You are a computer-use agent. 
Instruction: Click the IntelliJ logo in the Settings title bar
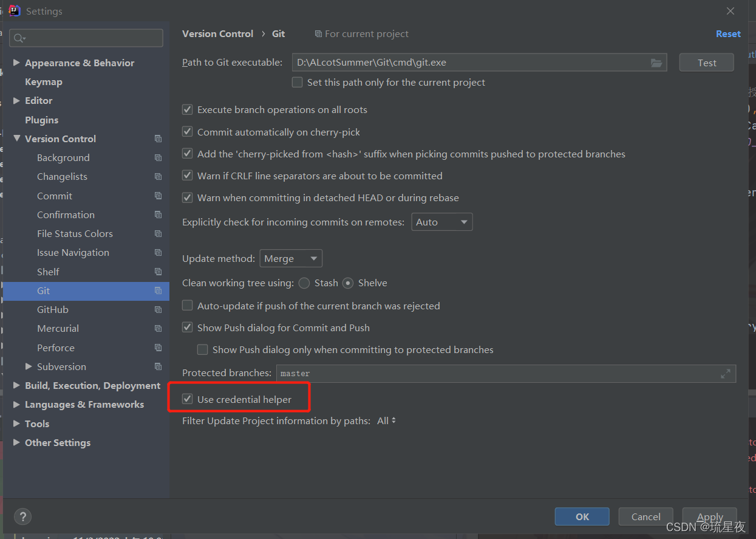tap(14, 10)
